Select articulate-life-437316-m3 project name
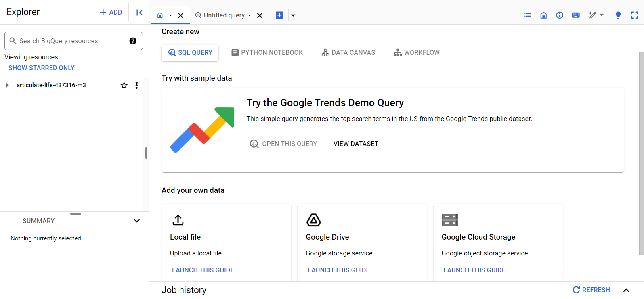The width and height of the screenshot is (644, 299). [x=51, y=85]
